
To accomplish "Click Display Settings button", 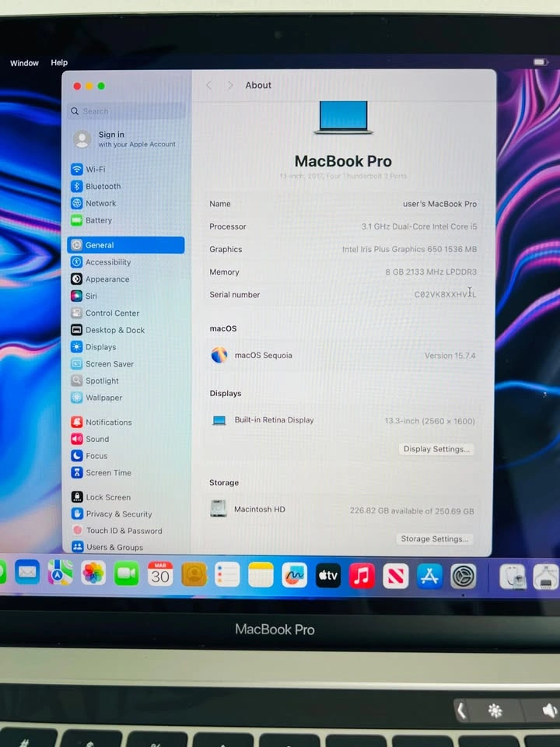I will point(436,449).
